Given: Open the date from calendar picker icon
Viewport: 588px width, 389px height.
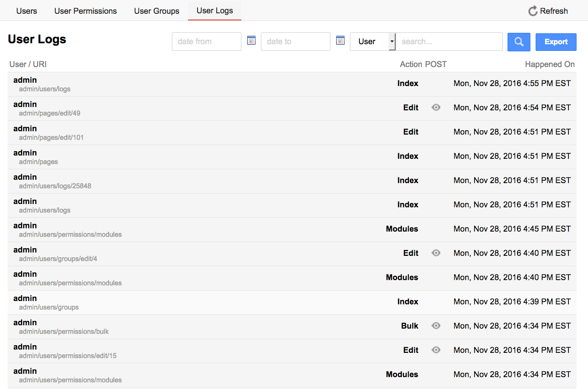Looking at the screenshot, I should (x=251, y=40).
